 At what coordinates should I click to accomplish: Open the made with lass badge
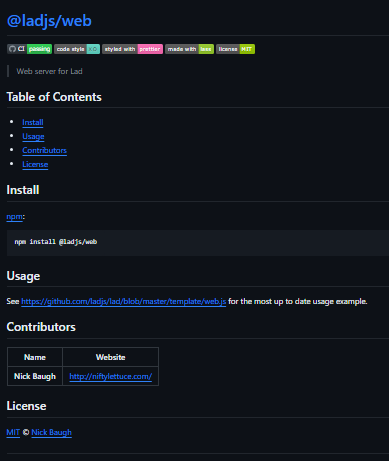point(189,49)
